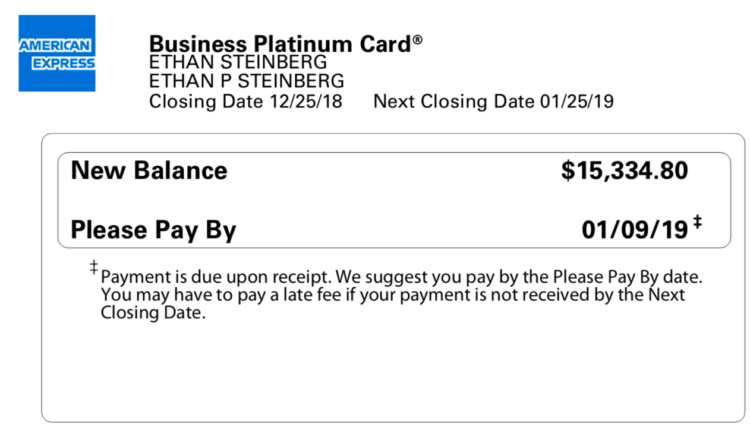Click the double dagger before the footnote

coord(94,267)
